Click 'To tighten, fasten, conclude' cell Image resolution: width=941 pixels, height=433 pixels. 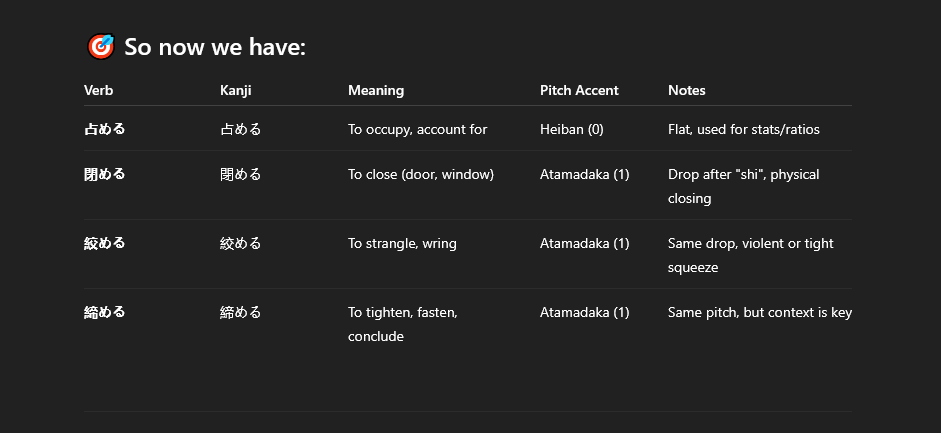[403, 324]
